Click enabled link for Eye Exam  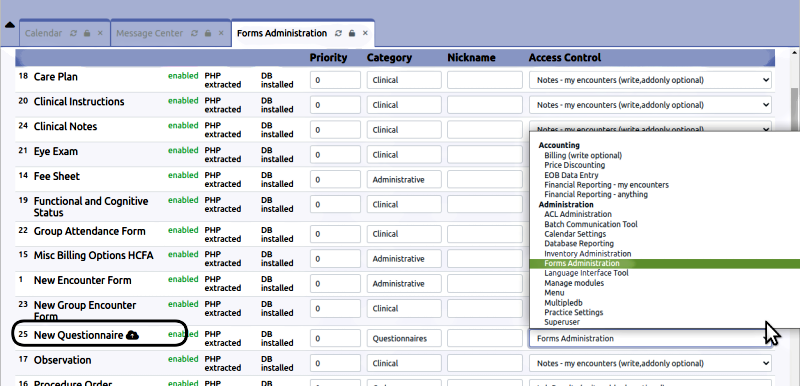click(x=183, y=150)
